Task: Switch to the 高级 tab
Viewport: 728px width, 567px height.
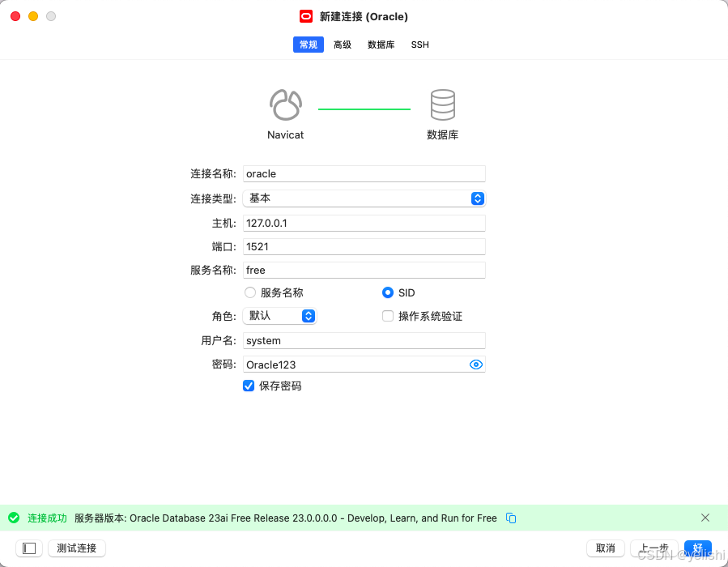Action: pyautogui.click(x=343, y=45)
